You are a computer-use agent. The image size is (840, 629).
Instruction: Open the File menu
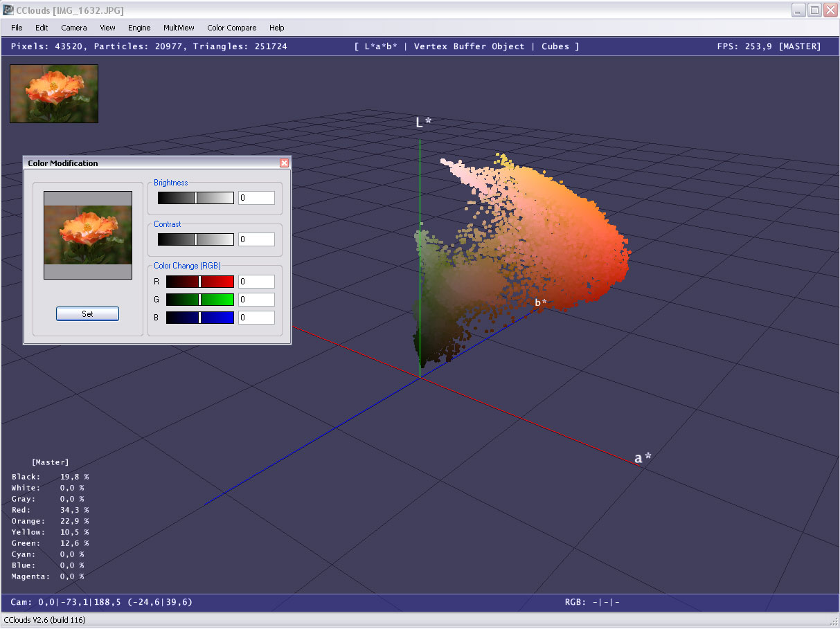click(x=17, y=28)
